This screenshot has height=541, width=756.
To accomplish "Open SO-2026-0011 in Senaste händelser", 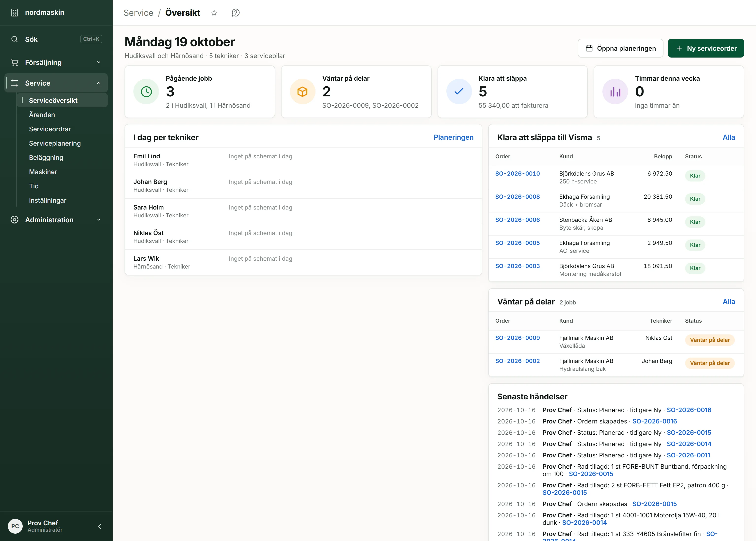I will 688,455.
